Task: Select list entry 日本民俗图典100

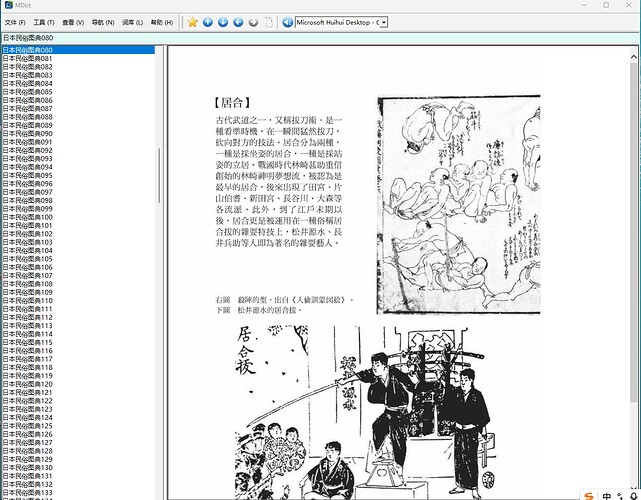Action: [78, 217]
